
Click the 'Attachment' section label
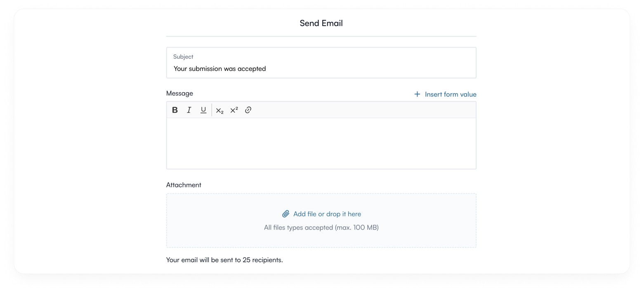tap(184, 185)
